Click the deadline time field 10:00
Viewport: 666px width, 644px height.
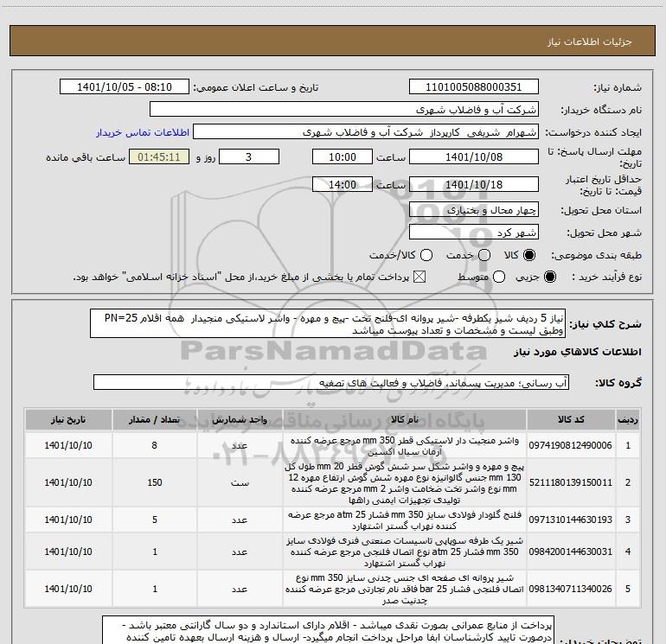point(343,156)
